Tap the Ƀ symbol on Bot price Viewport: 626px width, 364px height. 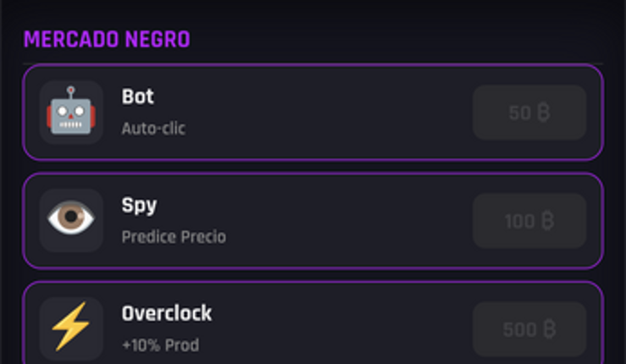[x=544, y=113]
